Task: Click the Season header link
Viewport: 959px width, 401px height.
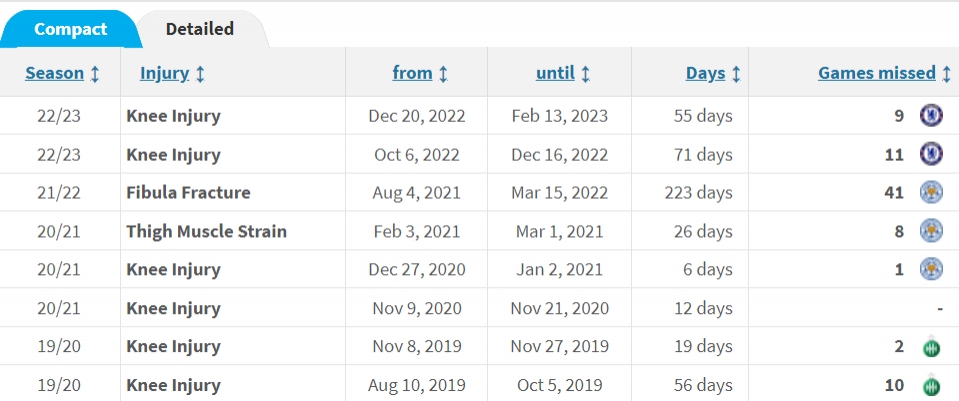Action: pos(54,73)
